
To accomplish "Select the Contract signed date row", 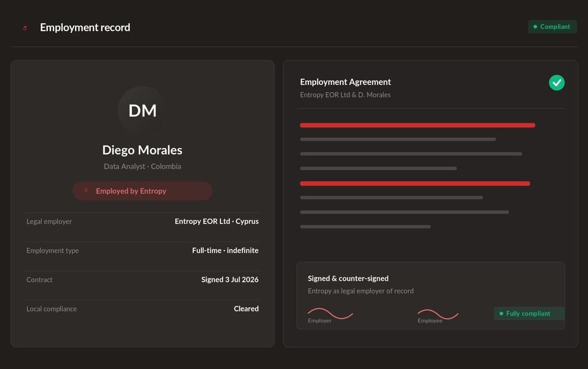I will [x=143, y=280].
